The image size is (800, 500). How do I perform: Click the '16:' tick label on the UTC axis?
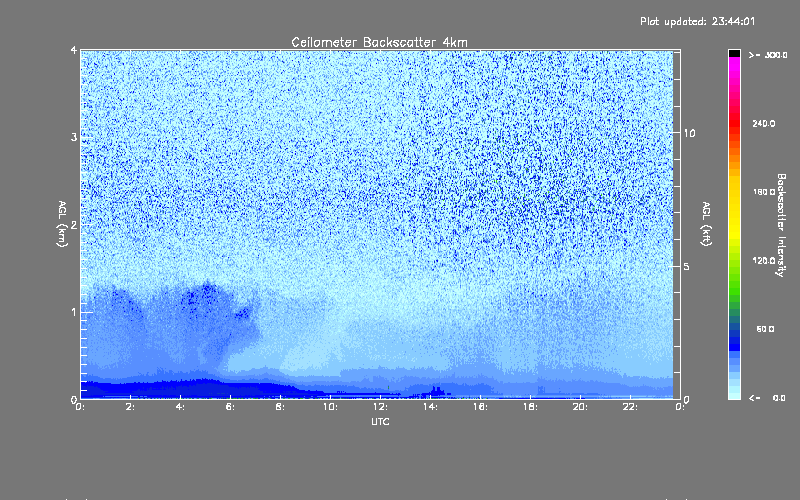pyautogui.click(x=480, y=407)
